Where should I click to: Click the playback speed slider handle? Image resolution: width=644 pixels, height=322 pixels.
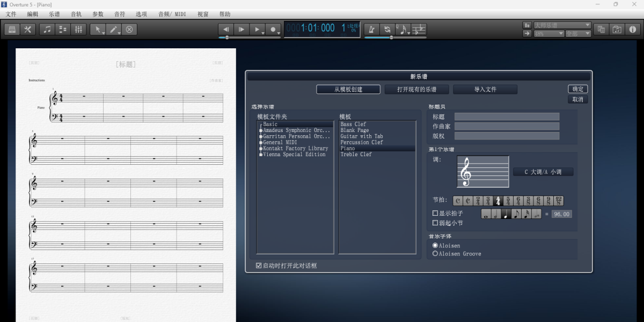pos(391,36)
